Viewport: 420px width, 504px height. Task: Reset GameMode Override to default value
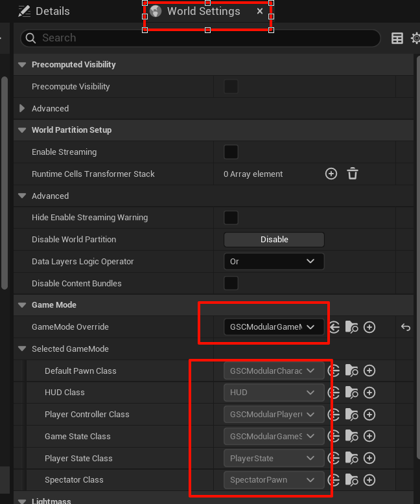click(406, 327)
